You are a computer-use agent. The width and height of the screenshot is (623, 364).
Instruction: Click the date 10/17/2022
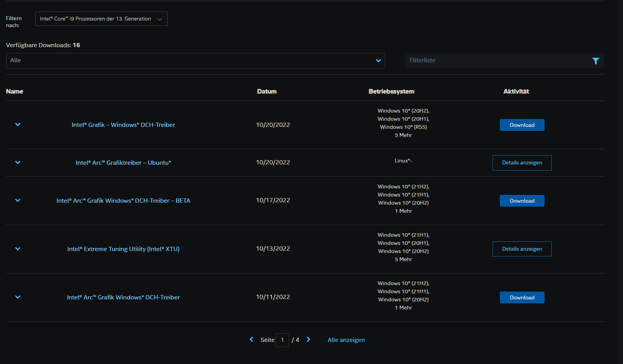273,200
